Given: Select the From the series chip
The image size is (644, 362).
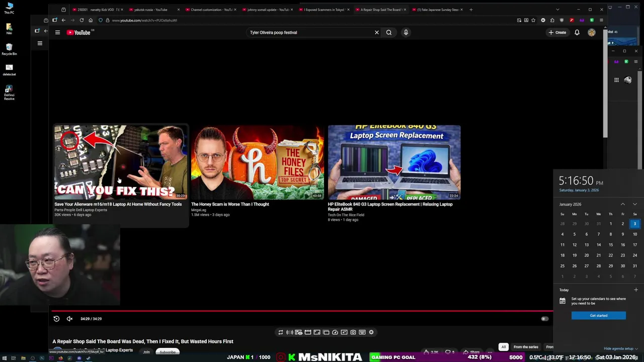Looking at the screenshot, I should [x=526, y=347].
